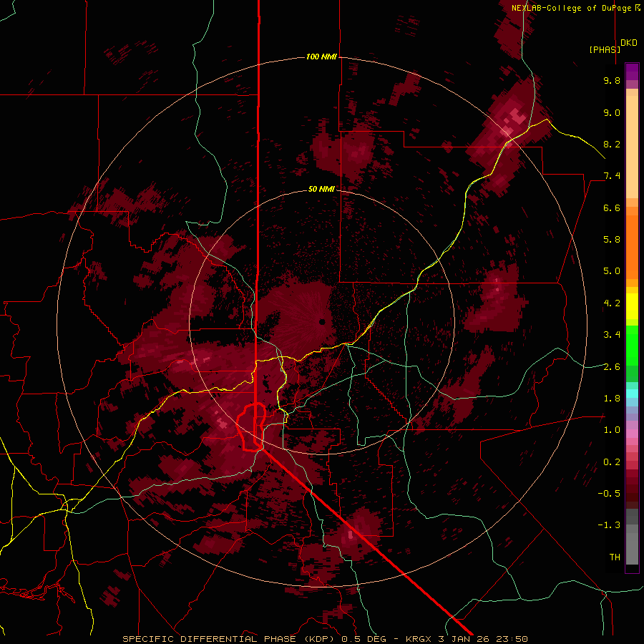Click the KRGX radar identifier in the caption

pos(417,639)
